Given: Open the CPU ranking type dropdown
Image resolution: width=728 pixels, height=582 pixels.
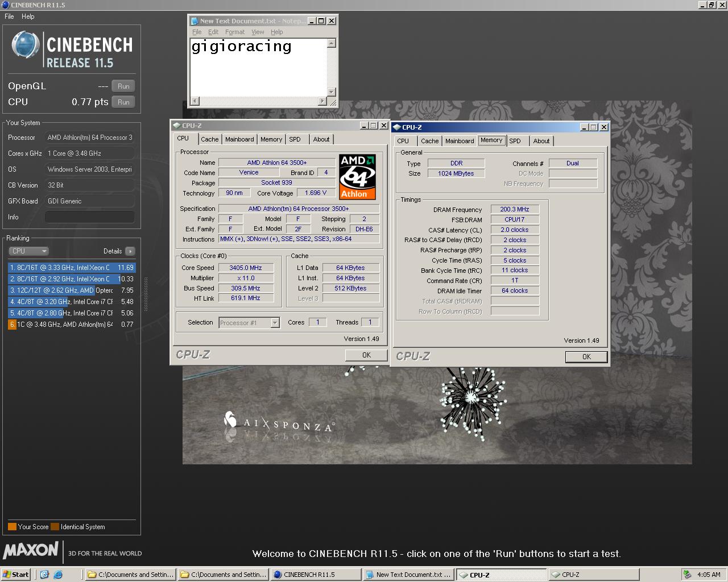Looking at the screenshot, I should [x=28, y=251].
